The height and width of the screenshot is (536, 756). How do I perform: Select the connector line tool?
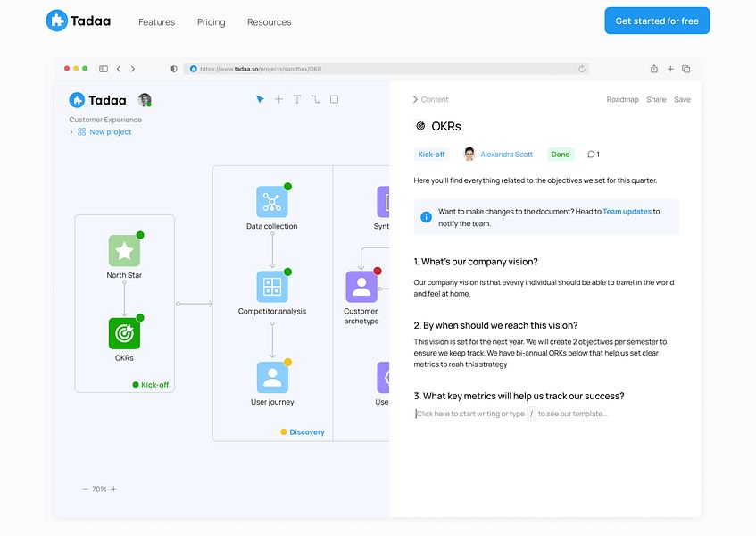315,99
